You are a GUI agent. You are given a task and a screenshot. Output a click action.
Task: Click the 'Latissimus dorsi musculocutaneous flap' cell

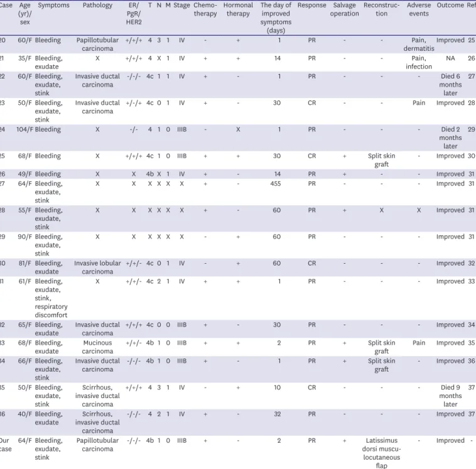coord(382,453)
